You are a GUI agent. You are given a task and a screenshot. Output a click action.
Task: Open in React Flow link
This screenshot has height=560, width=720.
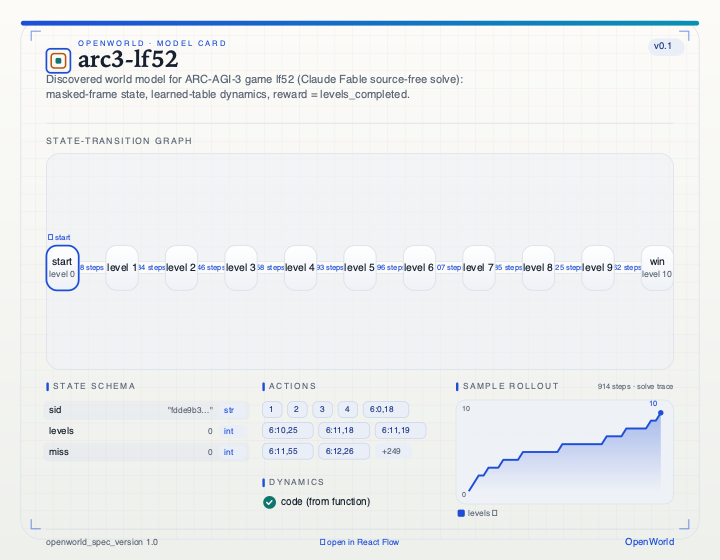[x=360, y=542]
